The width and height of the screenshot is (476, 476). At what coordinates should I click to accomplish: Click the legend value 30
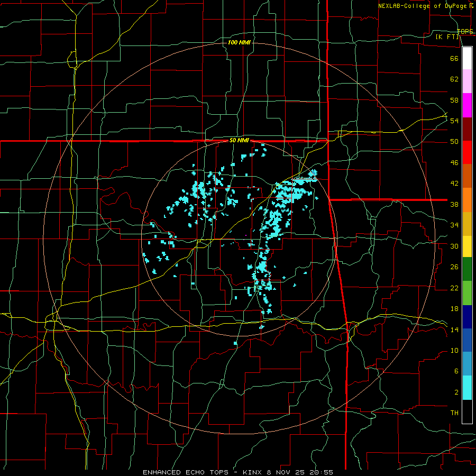[x=454, y=246]
